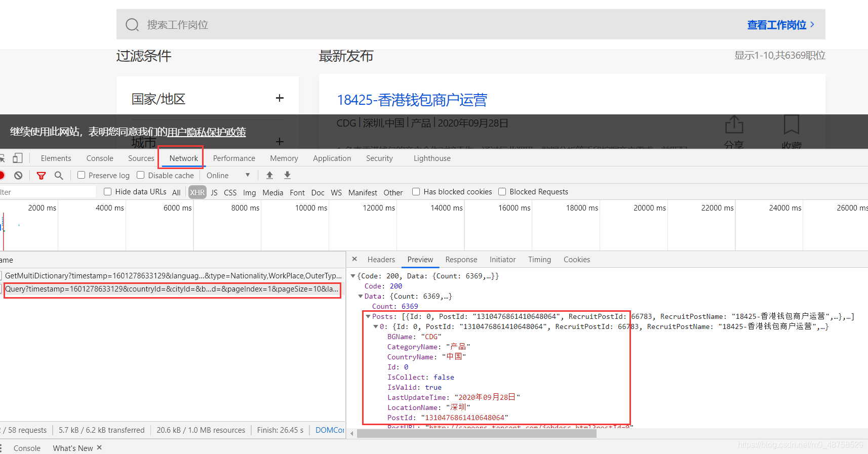Expand the 城市 filter plus icon
868x454 pixels.
[280, 142]
